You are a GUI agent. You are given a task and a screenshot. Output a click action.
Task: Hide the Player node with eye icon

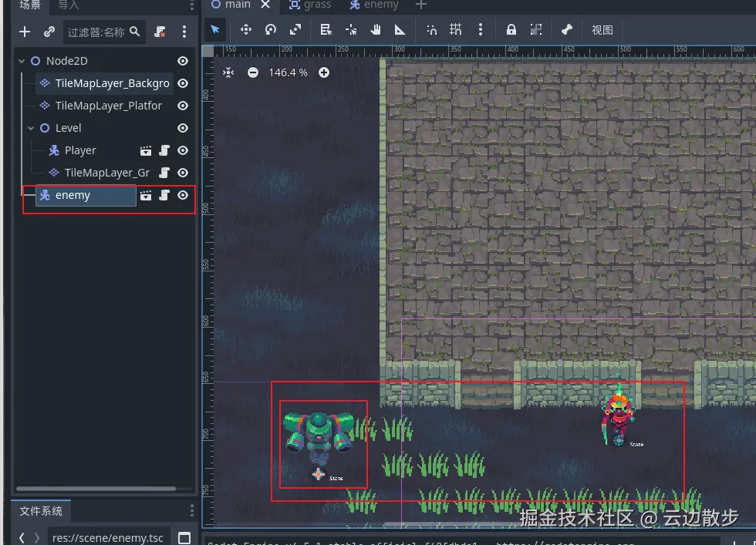(183, 150)
